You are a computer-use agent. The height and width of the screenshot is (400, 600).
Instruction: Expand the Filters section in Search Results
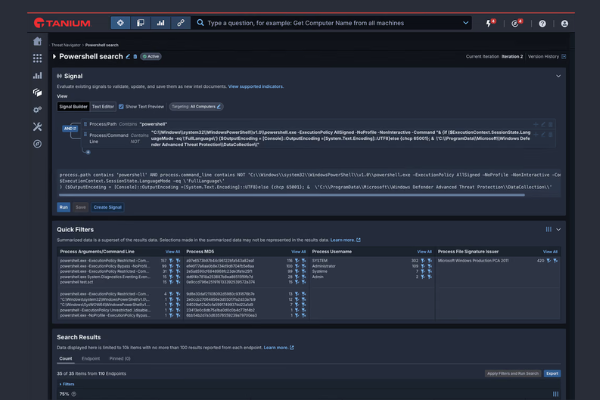67,384
